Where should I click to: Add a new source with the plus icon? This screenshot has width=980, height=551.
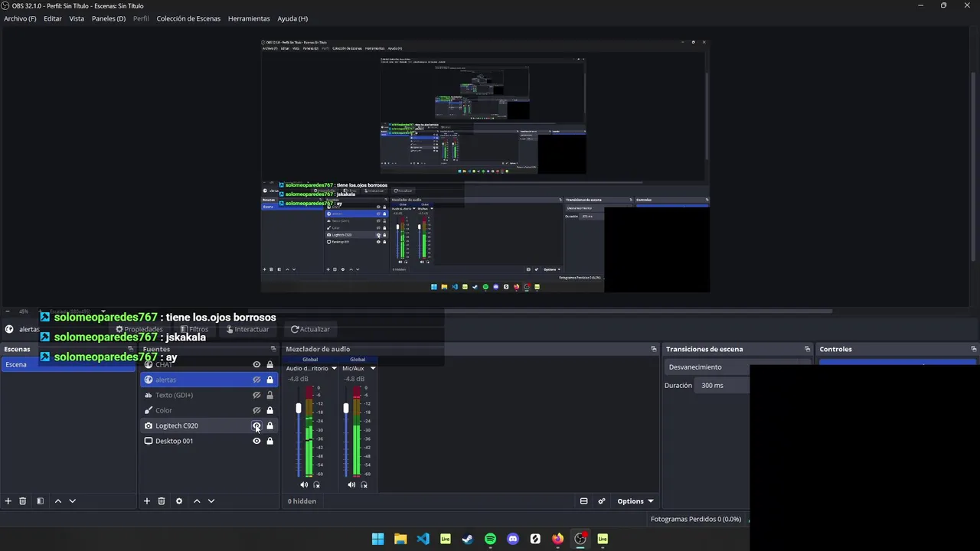point(147,501)
